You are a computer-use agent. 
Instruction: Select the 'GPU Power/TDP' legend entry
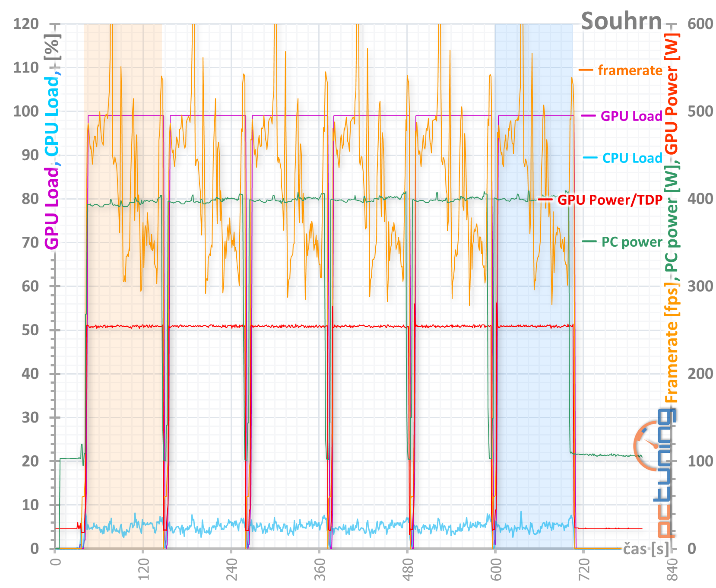tap(600, 200)
